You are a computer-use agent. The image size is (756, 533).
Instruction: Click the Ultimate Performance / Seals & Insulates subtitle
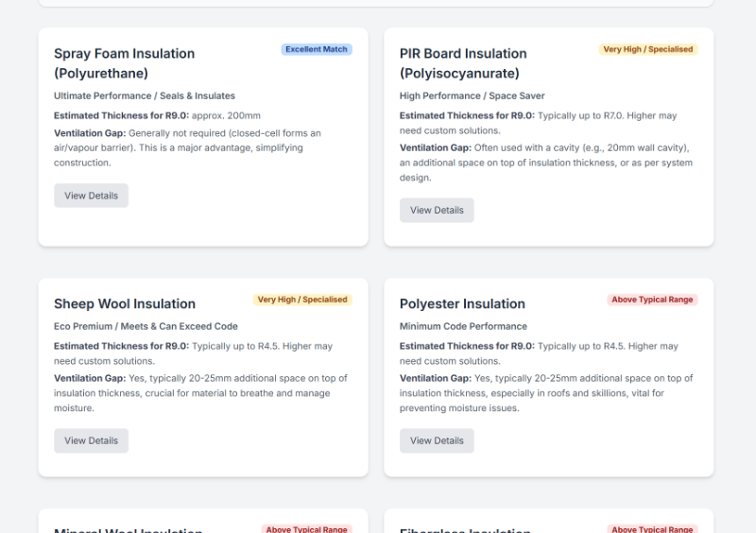coord(145,95)
